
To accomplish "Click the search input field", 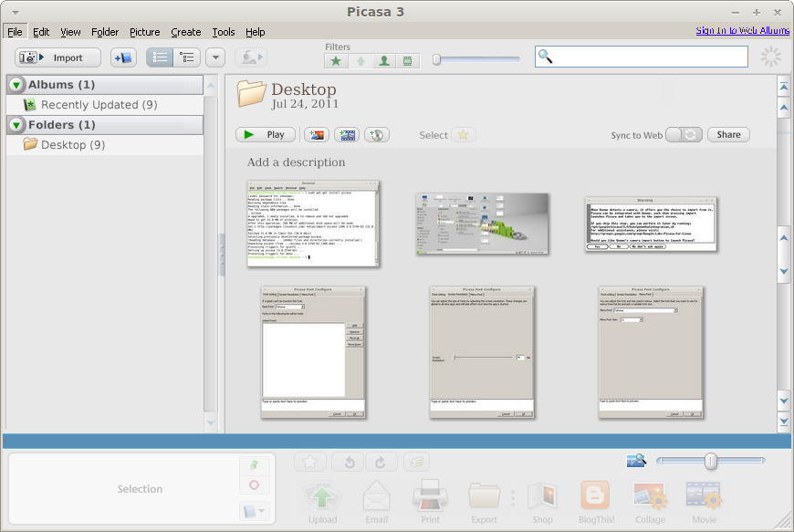I will 642,57.
